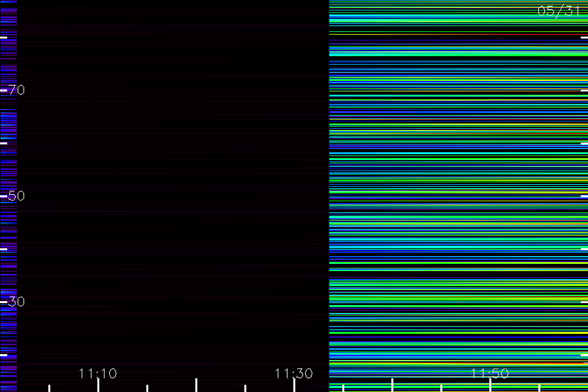This screenshot has height=392, width=588.
Task: Select the 11:50 time axis label
Action: click(490, 373)
